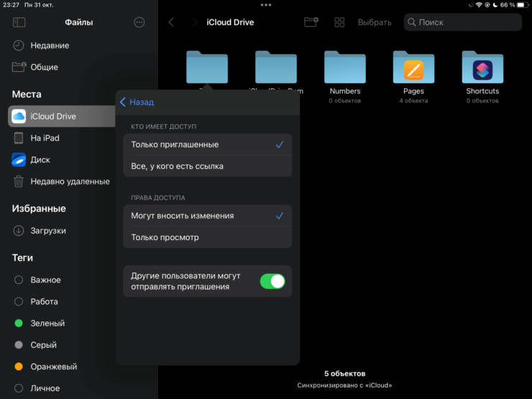Open 'Загрузки' favorite
Viewport: 532px width, 399px height.
(48, 231)
